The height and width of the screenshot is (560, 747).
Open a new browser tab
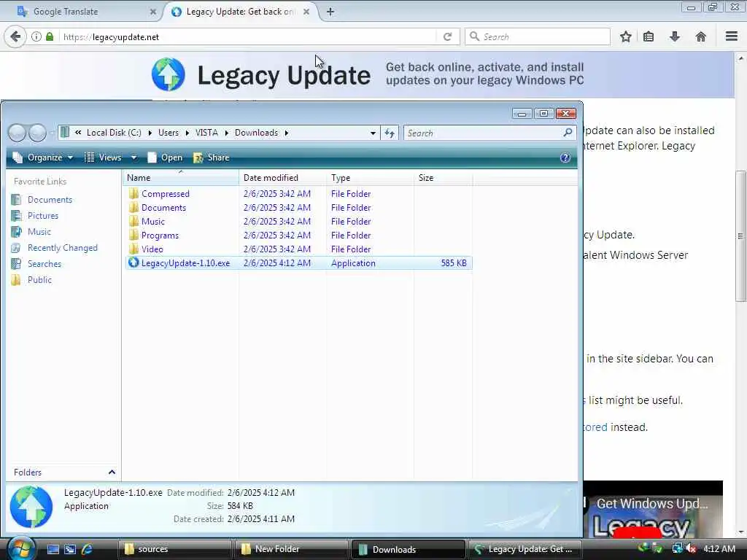pyautogui.click(x=330, y=12)
